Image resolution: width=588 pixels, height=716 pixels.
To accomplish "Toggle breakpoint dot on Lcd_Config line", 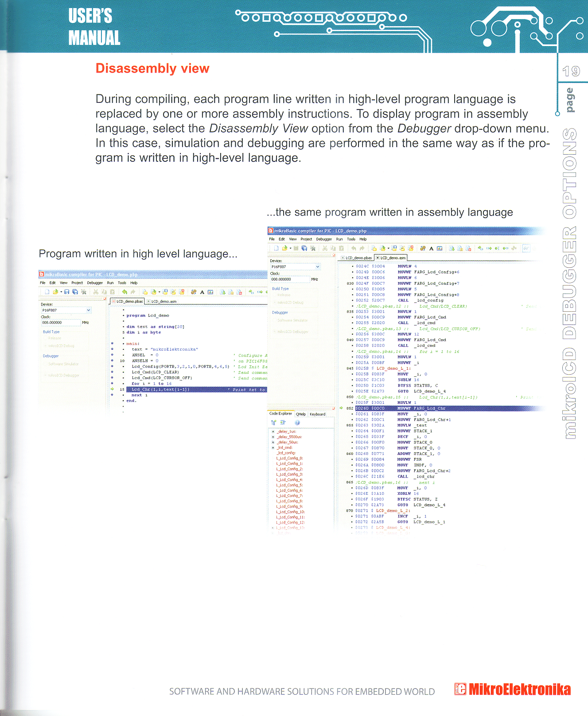I will click(112, 366).
